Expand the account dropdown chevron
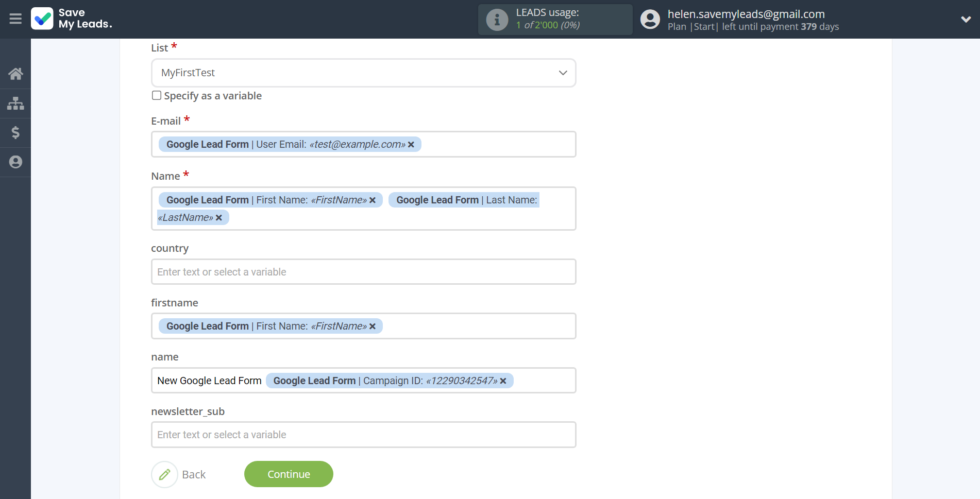The image size is (980, 499). (x=966, y=20)
